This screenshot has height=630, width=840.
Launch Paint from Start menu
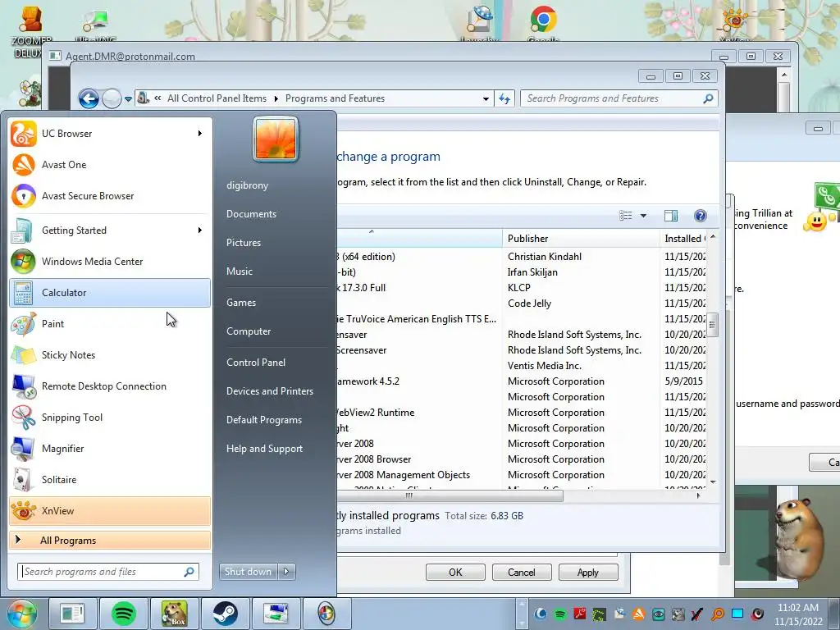tap(110, 323)
